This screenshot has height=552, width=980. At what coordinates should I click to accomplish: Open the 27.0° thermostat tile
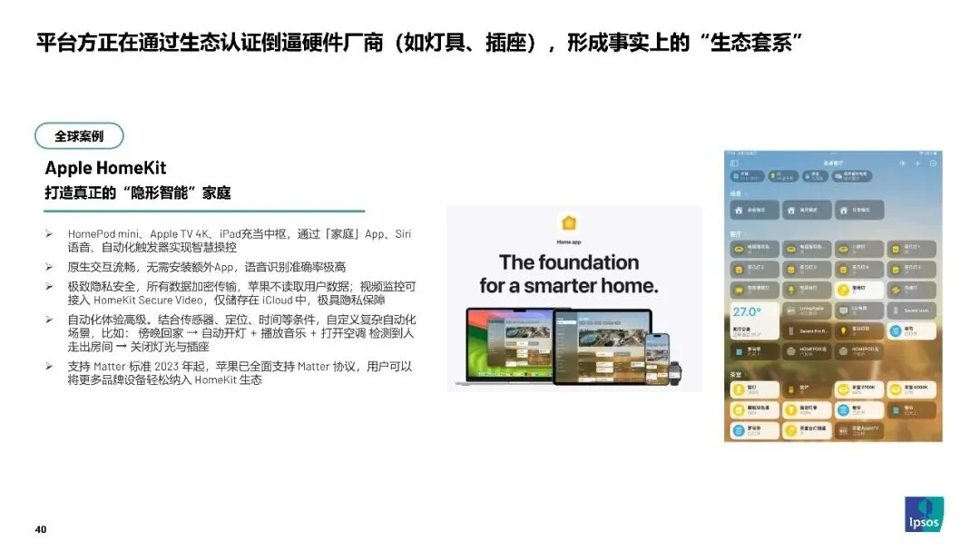pos(754,320)
